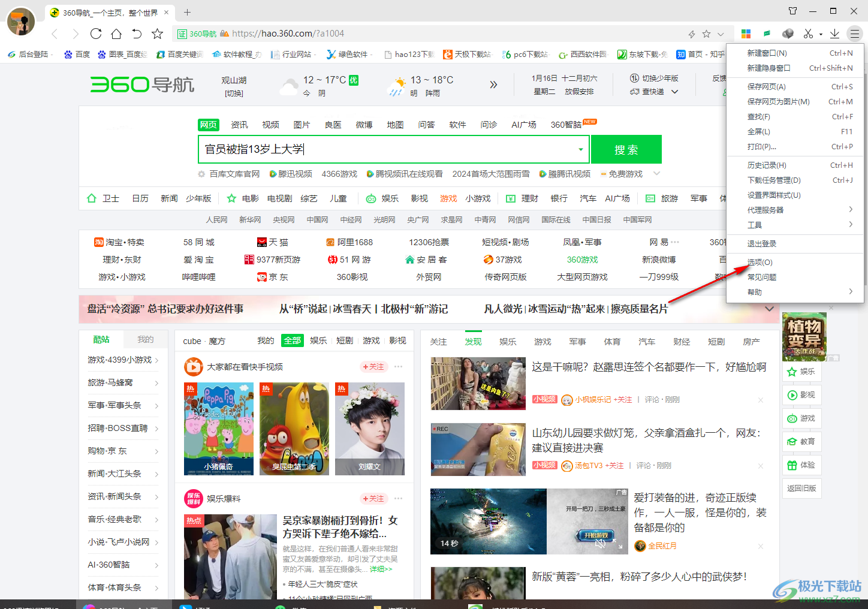Open the downloads arrow icon
Screen dimensions: 868x609
click(834, 34)
